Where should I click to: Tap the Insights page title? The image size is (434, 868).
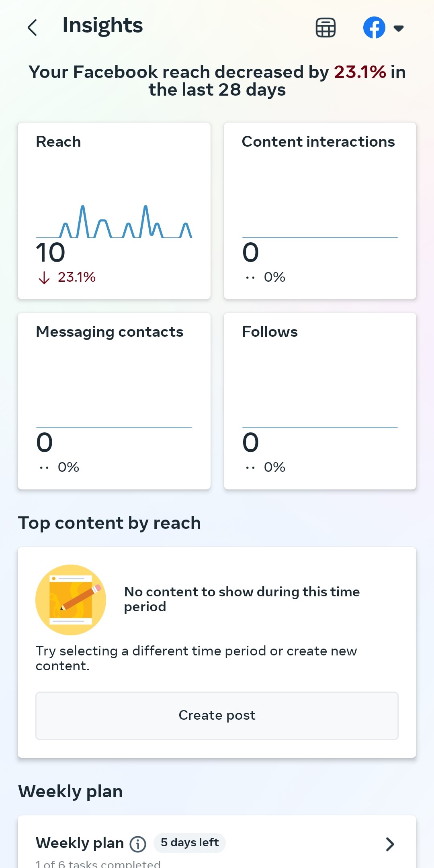(103, 26)
